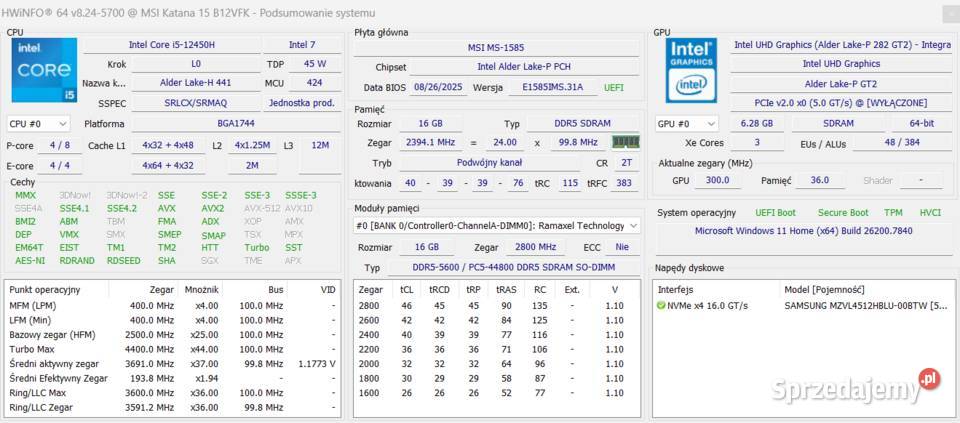Viewport: 960px width, 423px height.
Task: Click the Bazowy zegar (HFM) row
Action: (x=172, y=335)
